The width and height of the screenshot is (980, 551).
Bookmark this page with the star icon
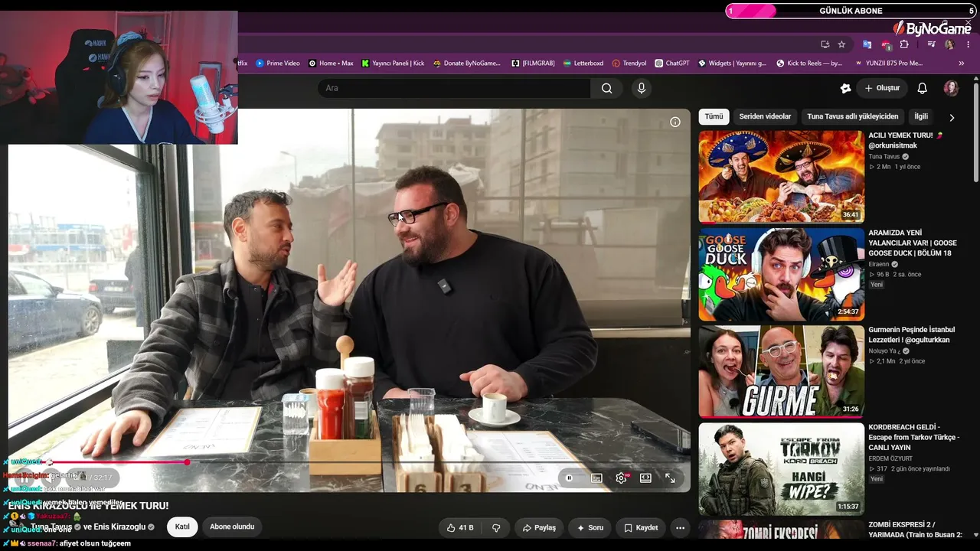pos(841,44)
